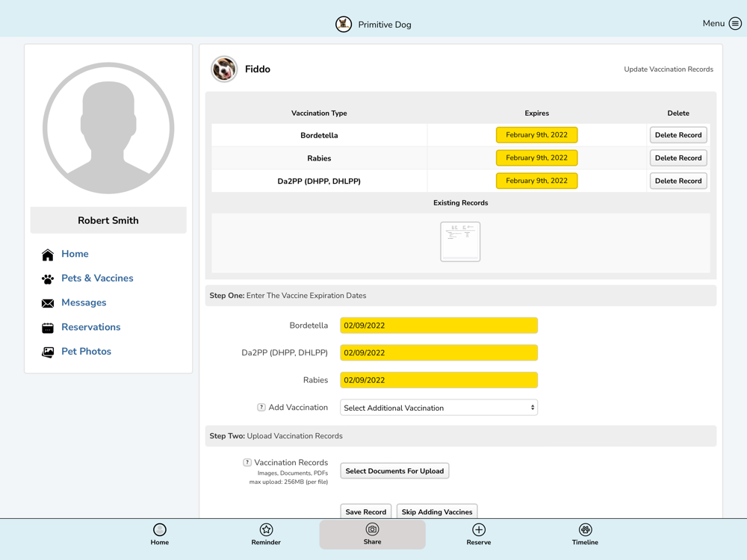The height and width of the screenshot is (560, 747).
Task: Delete the Rabies vaccination record
Action: (678, 158)
